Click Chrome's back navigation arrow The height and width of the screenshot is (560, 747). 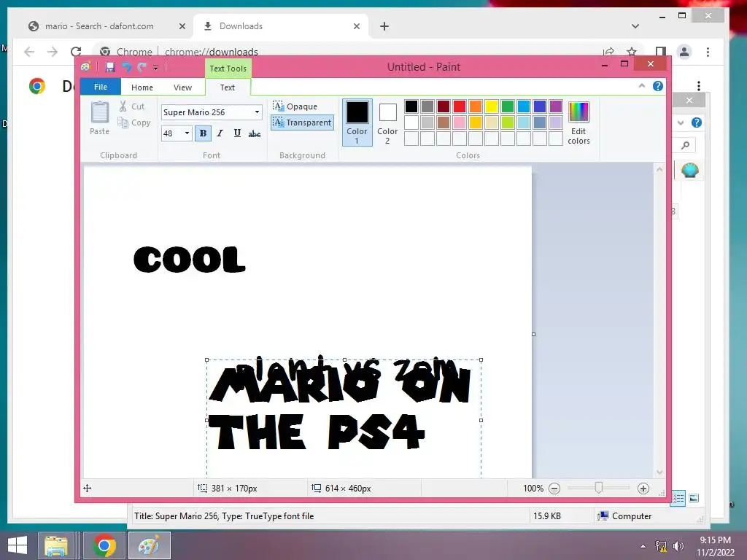pyautogui.click(x=29, y=52)
